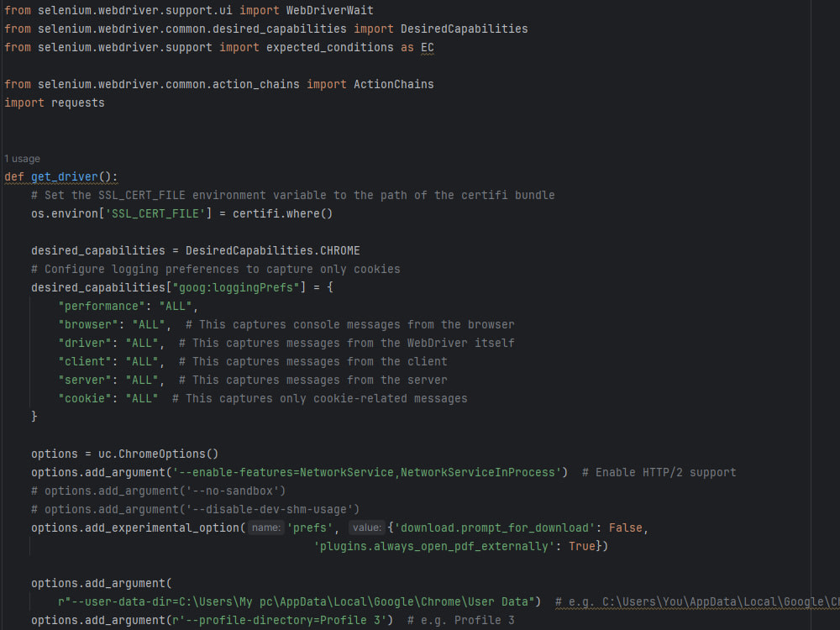Viewport: 840px width, 630px height.
Task: Click 'plugins.always_open_pdf_externally' key
Action: pyautogui.click(x=434, y=547)
